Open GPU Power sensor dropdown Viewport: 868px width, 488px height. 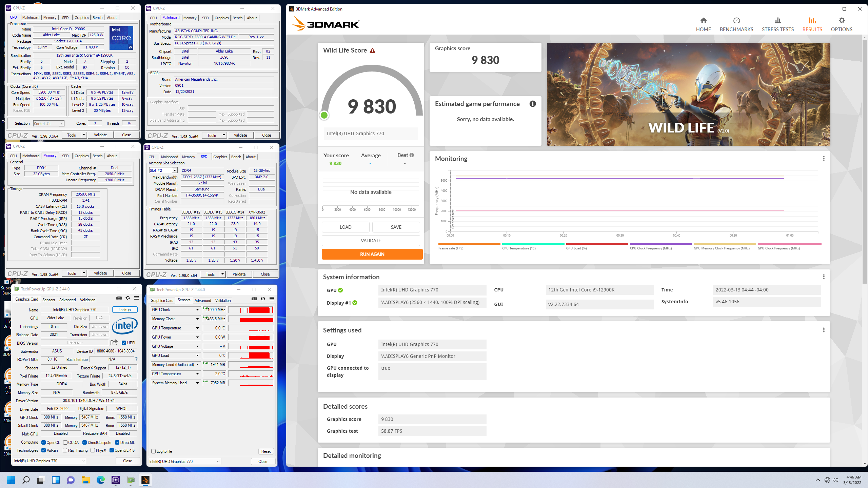click(197, 337)
